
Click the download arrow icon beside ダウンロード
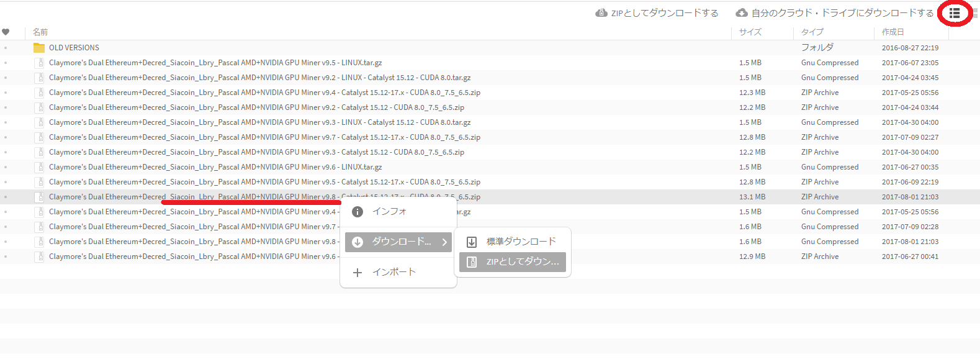(x=357, y=242)
